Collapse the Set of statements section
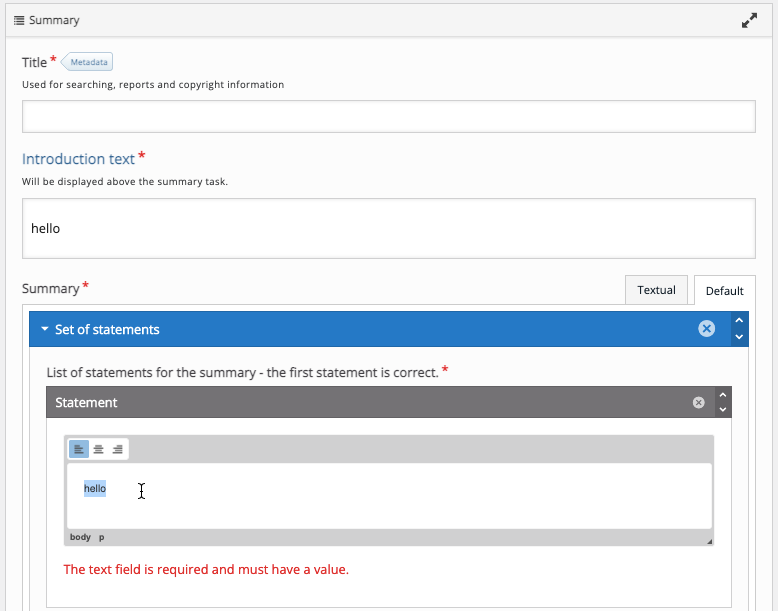This screenshot has height=611, width=778. pos(45,329)
